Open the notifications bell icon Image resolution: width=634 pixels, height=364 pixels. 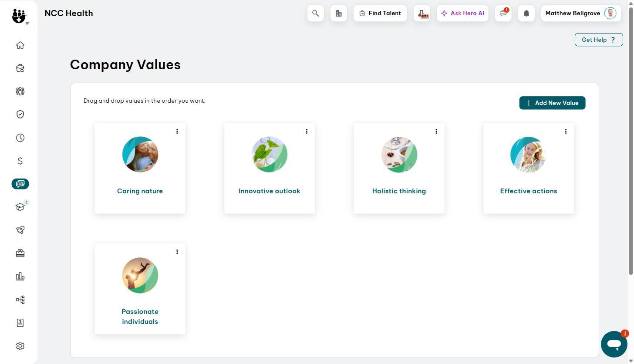(x=526, y=13)
